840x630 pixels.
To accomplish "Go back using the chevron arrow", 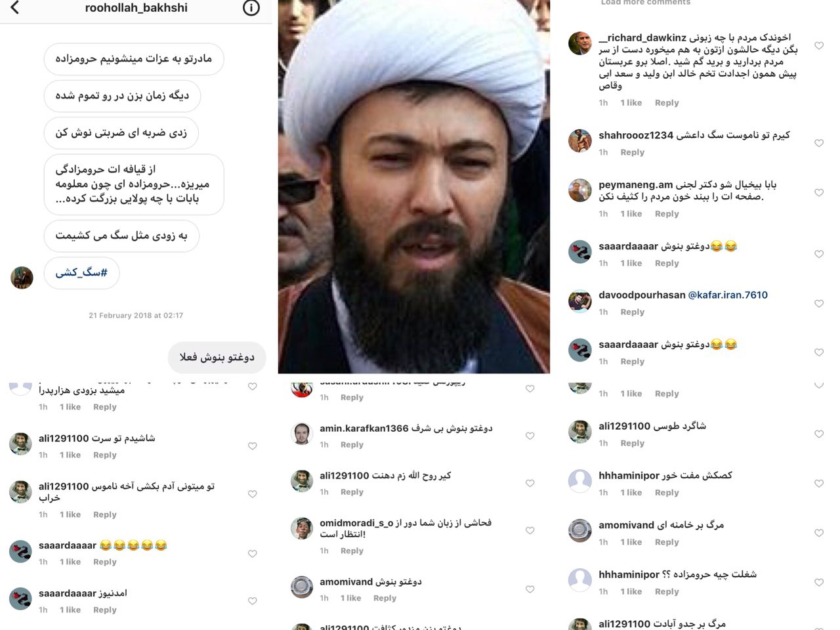I will coord(15,8).
